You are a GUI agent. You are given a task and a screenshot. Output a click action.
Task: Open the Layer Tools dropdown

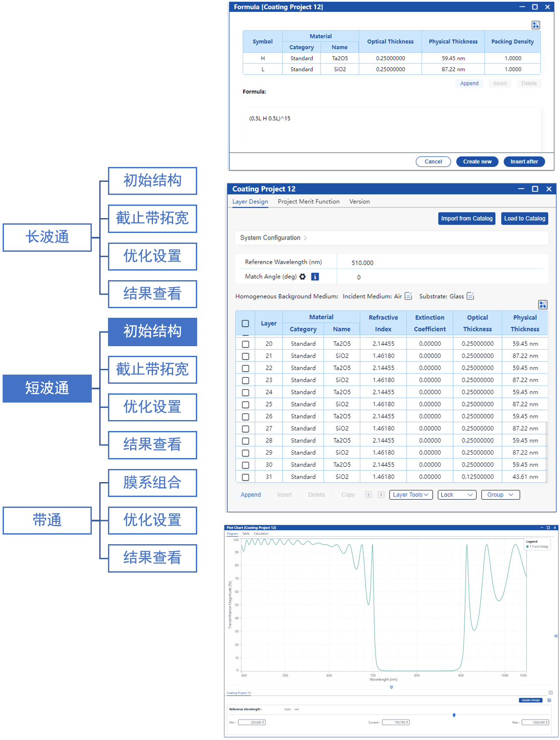point(410,495)
